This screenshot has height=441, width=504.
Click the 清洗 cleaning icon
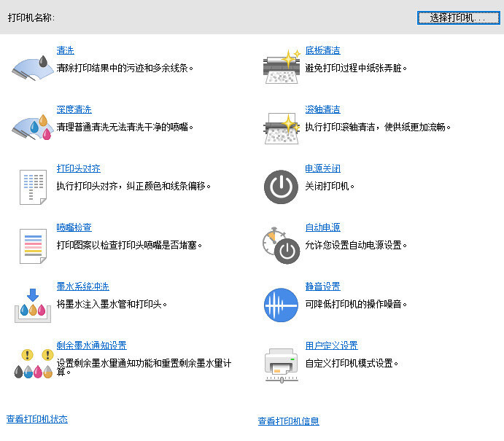click(33, 67)
